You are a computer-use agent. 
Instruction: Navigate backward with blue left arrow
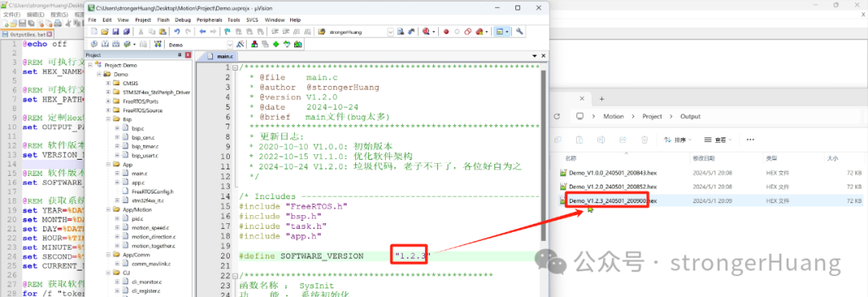(203, 31)
